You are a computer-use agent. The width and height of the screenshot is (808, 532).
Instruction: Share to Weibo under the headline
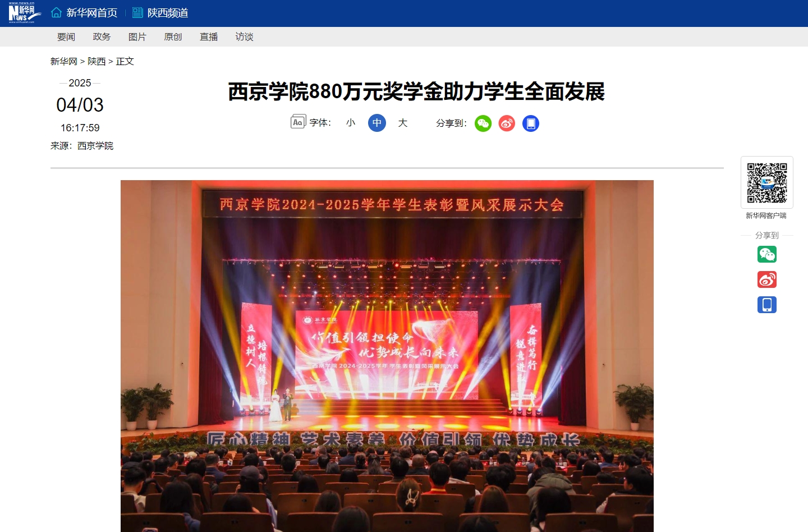pyautogui.click(x=507, y=123)
